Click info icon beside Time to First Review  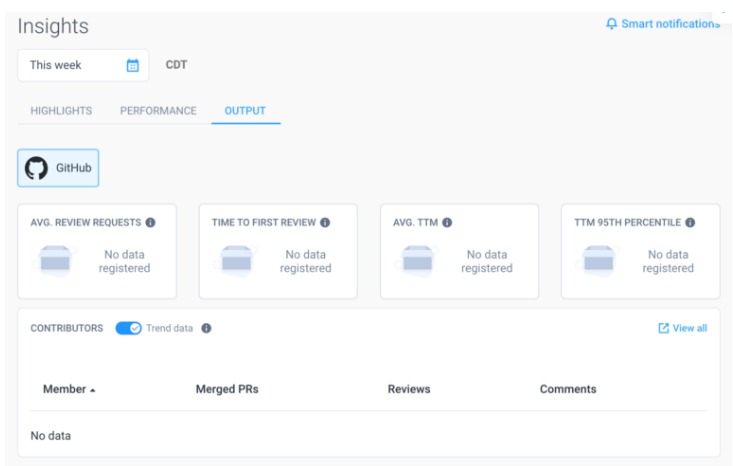coord(325,222)
